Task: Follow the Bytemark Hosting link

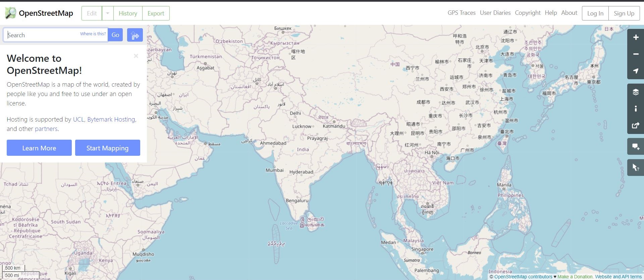Action: coord(111,119)
